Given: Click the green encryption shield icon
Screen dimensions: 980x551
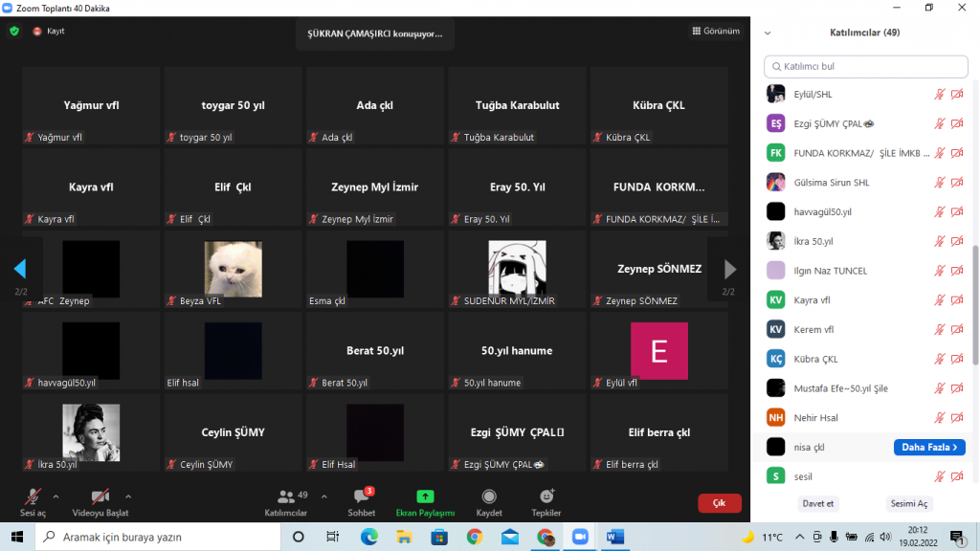Looking at the screenshot, I should (x=14, y=31).
